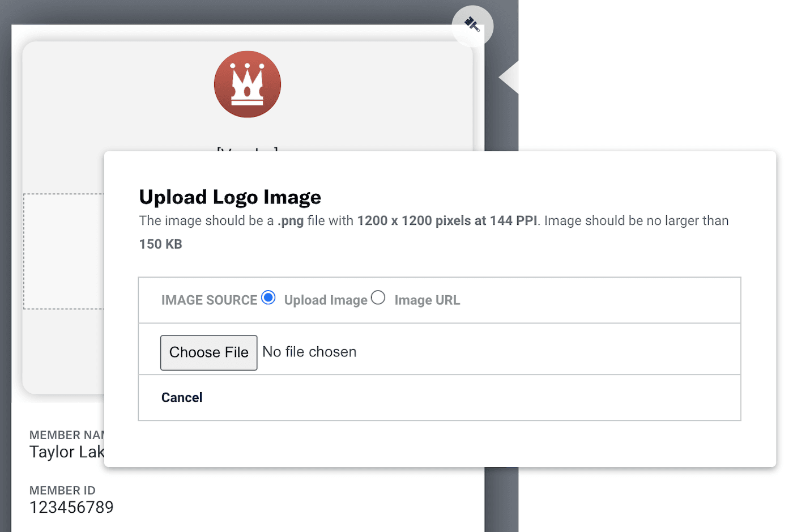Click the MEMBER ID field label

[x=62, y=491]
